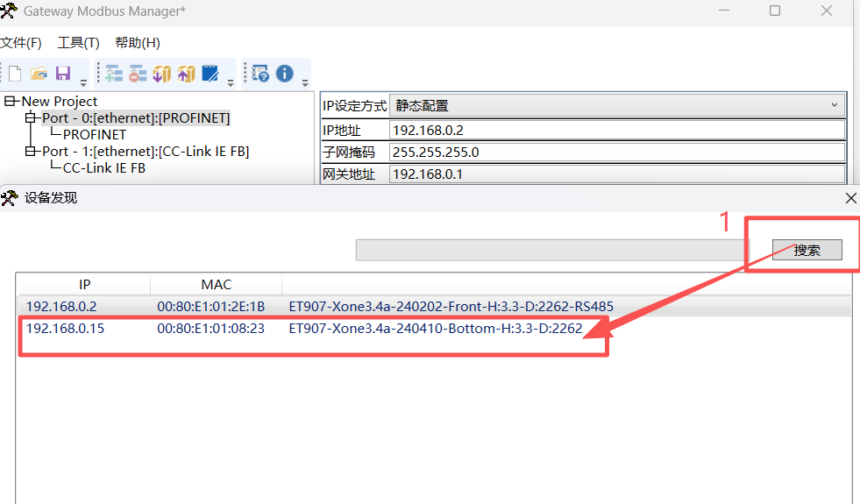The height and width of the screenshot is (504, 860).
Task: Save the project with floppy icon
Action: pos(63,74)
